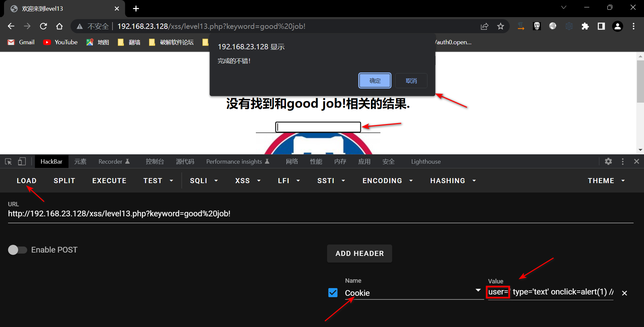Click the page vertical scrollbar thumb

point(640,81)
